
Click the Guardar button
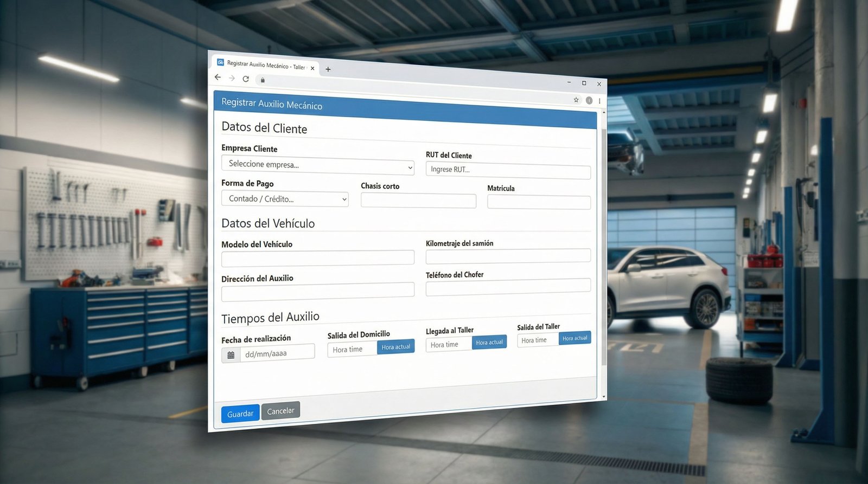240,414
